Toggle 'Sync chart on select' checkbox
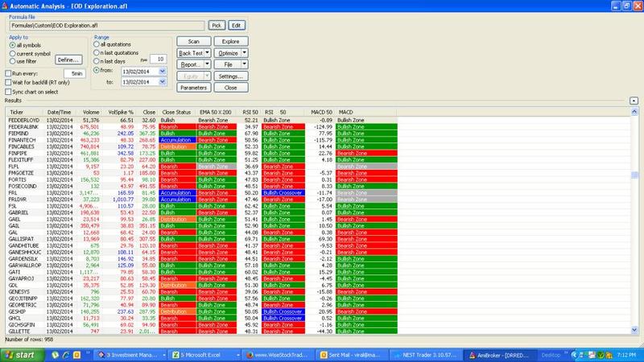Screen dimensions: 644x362 tap(8, 92)
